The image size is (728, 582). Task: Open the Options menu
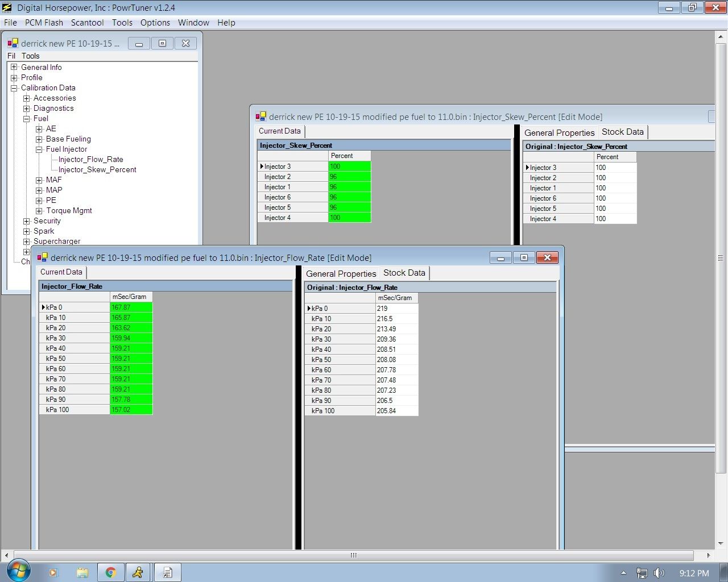[x=155, y=23]
